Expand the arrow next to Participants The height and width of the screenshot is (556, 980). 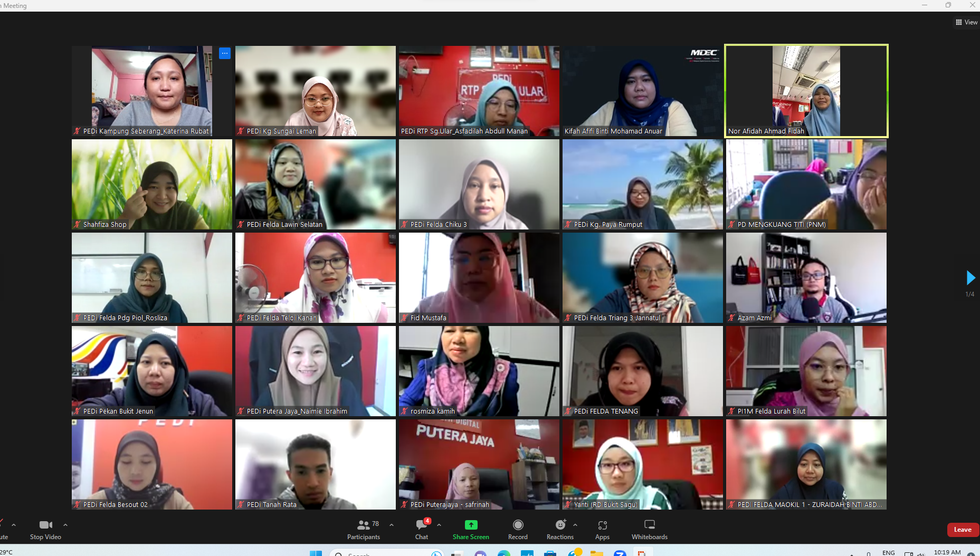pyautogui.click(x=392, y=525)
